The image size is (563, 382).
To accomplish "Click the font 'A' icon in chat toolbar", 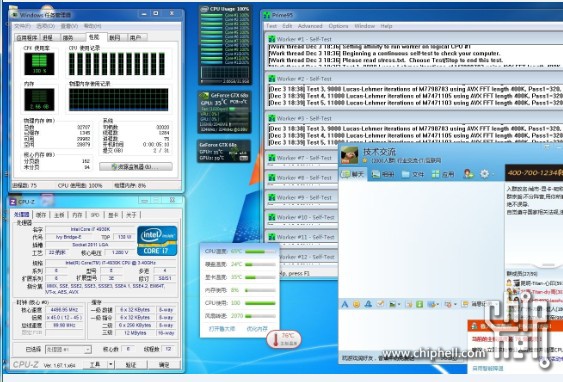I will (345, 304).
